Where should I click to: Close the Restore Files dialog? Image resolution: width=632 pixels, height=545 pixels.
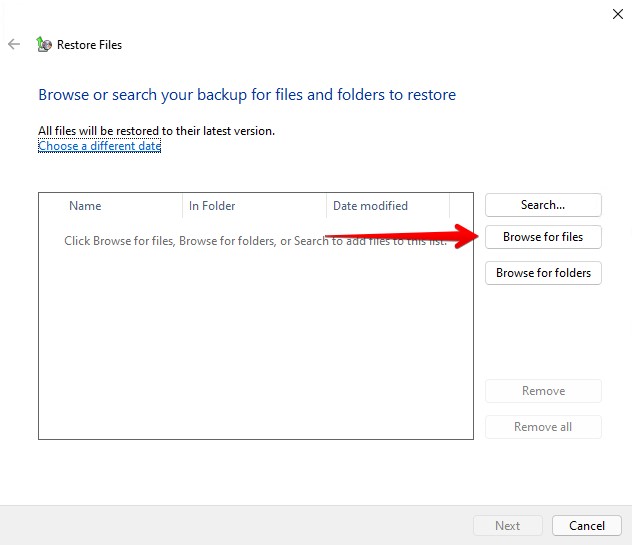(x=617, y=14)
